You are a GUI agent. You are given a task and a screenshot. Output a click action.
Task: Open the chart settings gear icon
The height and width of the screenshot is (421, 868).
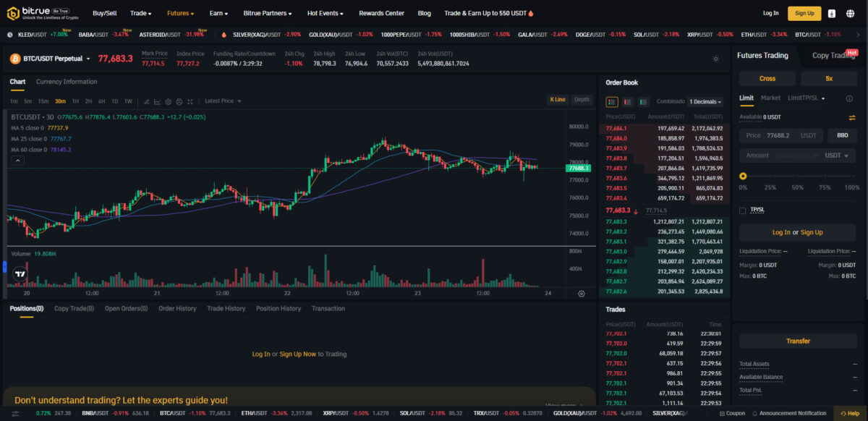pyautogui.click(x=168, y=101)
